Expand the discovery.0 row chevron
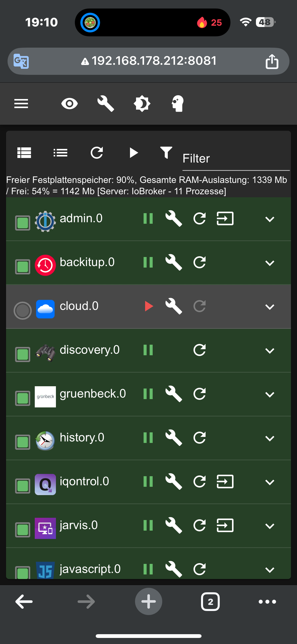297x644 pixels. click(x=270, y=351)
